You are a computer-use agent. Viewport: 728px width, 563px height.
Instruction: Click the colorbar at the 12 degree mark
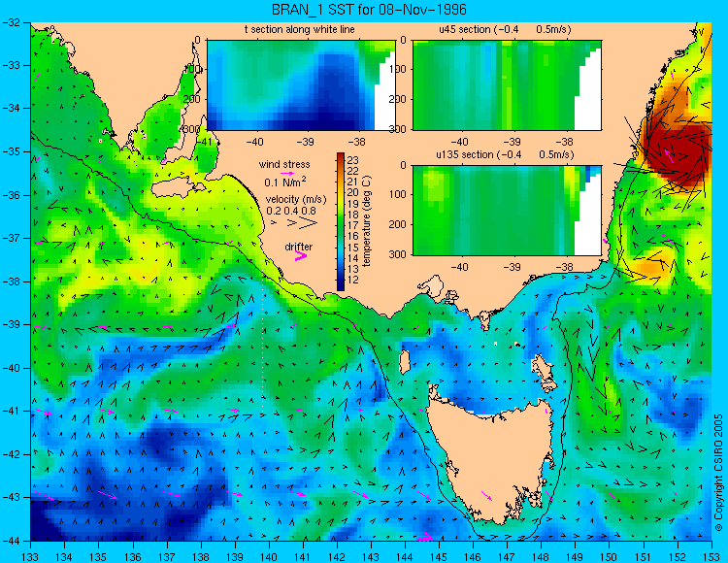341,281
